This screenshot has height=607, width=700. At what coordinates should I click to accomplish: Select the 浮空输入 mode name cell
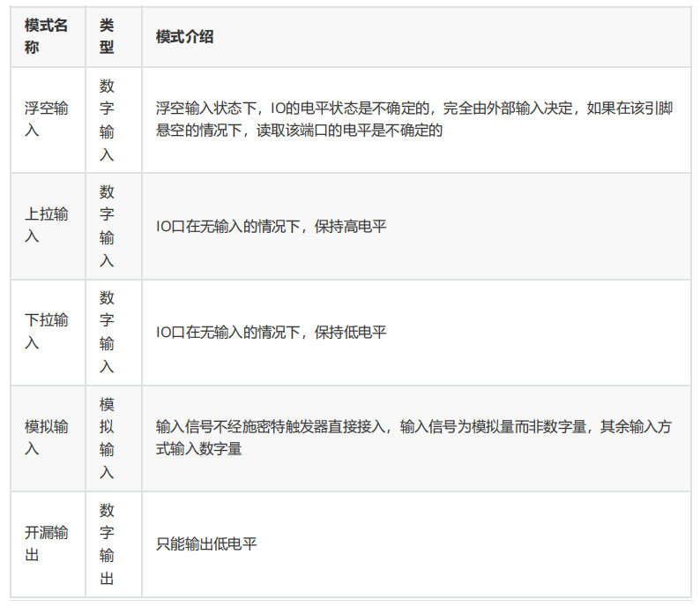click(48, 120)
